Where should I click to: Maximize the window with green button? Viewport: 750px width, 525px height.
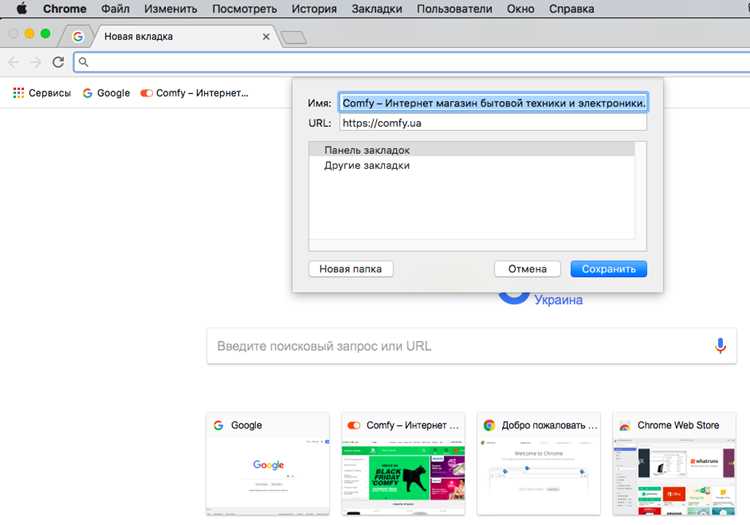pos(45,33)
